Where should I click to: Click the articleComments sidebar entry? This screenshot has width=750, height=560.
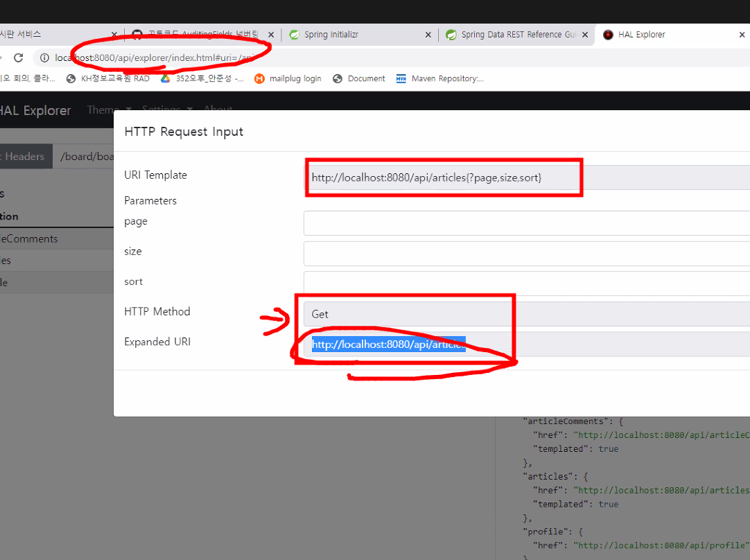click(x=28, y=238)
